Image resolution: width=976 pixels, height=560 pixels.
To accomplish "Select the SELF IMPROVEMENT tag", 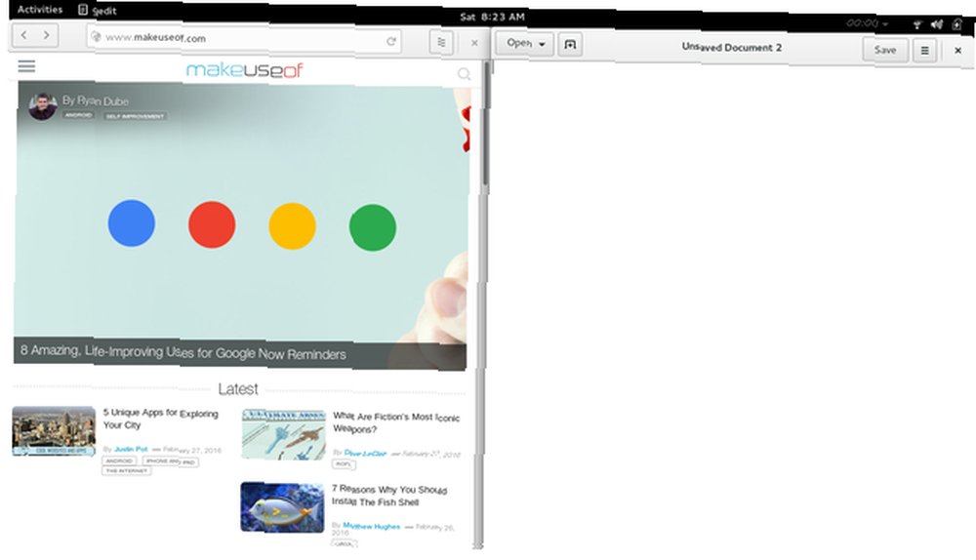I will [x=135, y=116].
